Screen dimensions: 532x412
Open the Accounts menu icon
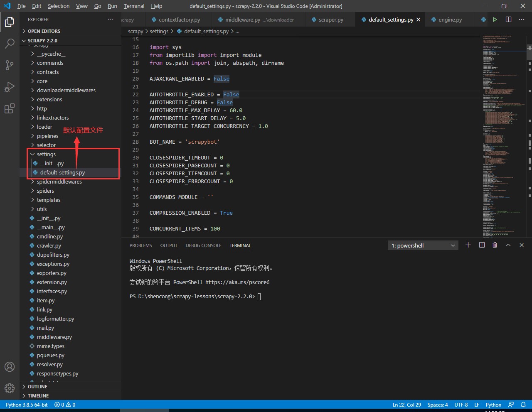tap(10, 367)
